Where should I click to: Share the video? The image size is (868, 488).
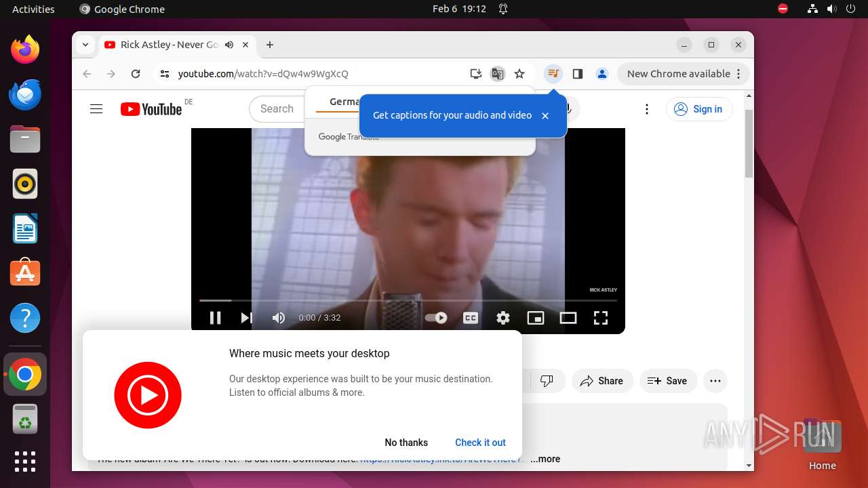602,381
